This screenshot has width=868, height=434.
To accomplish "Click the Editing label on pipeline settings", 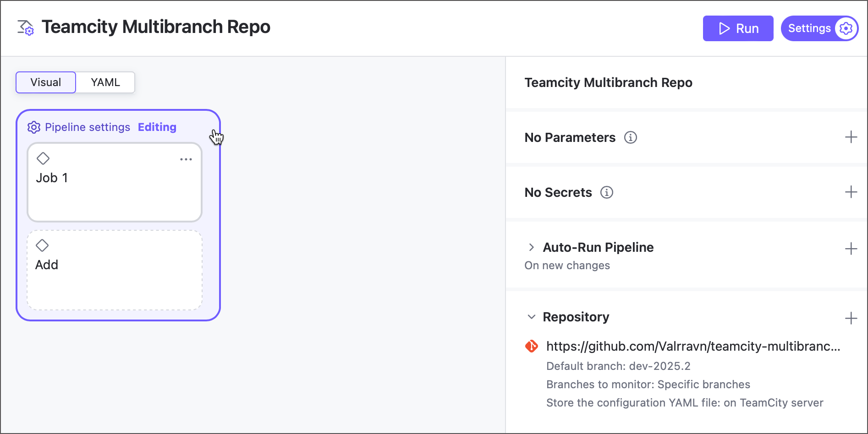I will (157, 127).
